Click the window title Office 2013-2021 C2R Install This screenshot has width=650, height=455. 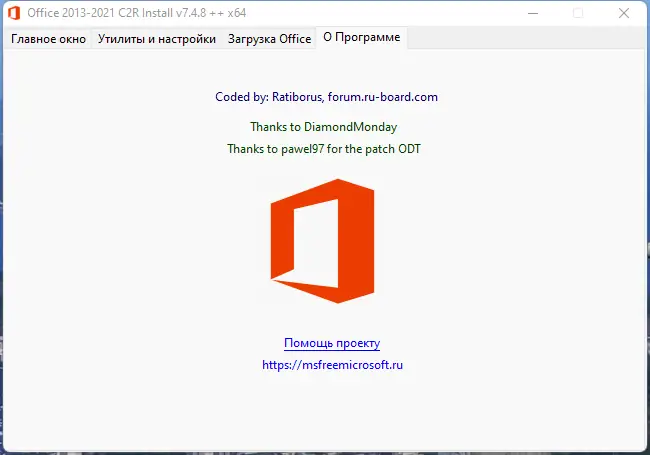tap(137, 13)
